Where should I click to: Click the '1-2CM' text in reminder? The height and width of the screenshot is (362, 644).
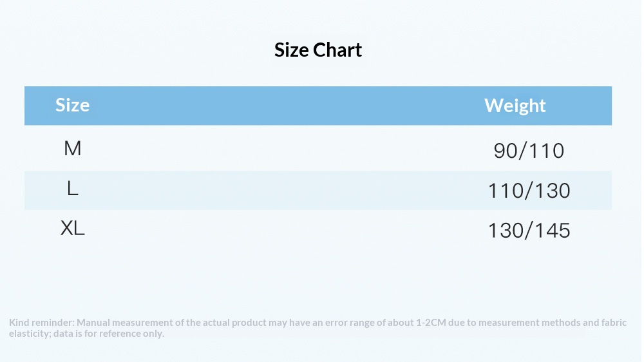pos(431,323)
